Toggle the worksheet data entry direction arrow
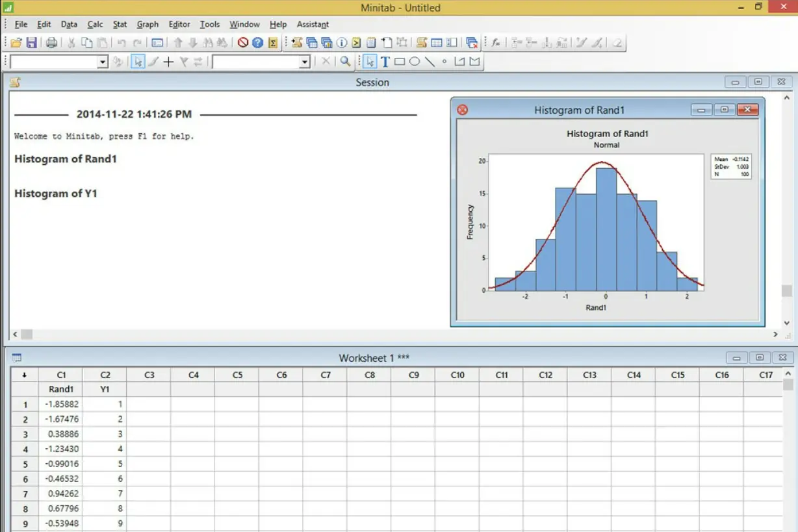Screen dimensions: 798x532 pyautogui.click(x=24, y=375)
